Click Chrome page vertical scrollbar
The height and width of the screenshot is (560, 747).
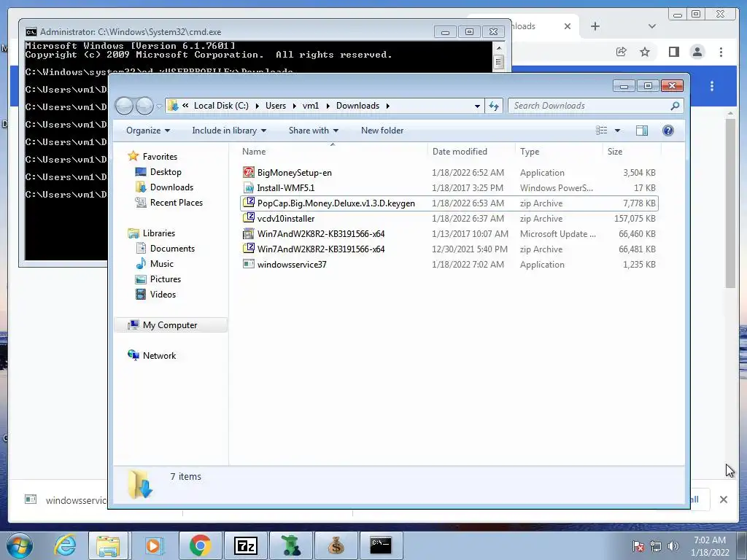[x=730, y=203]
